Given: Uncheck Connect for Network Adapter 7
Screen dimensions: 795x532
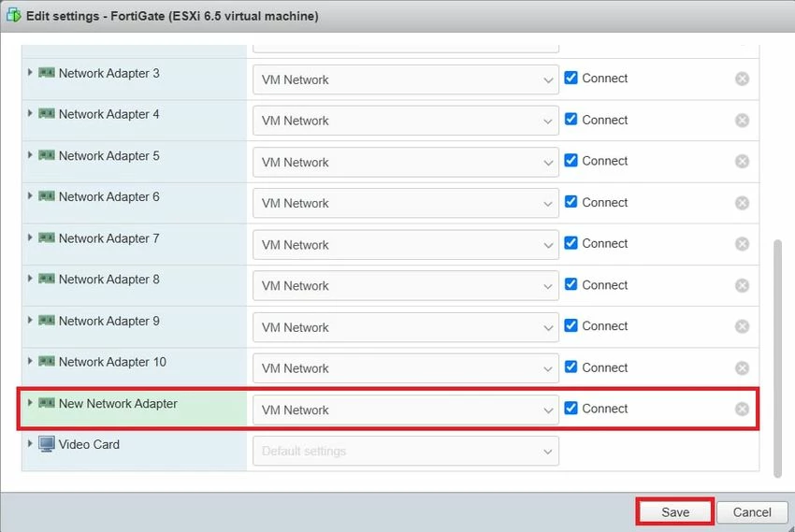Looking at the screenshot, I should (x=571, y=243).
